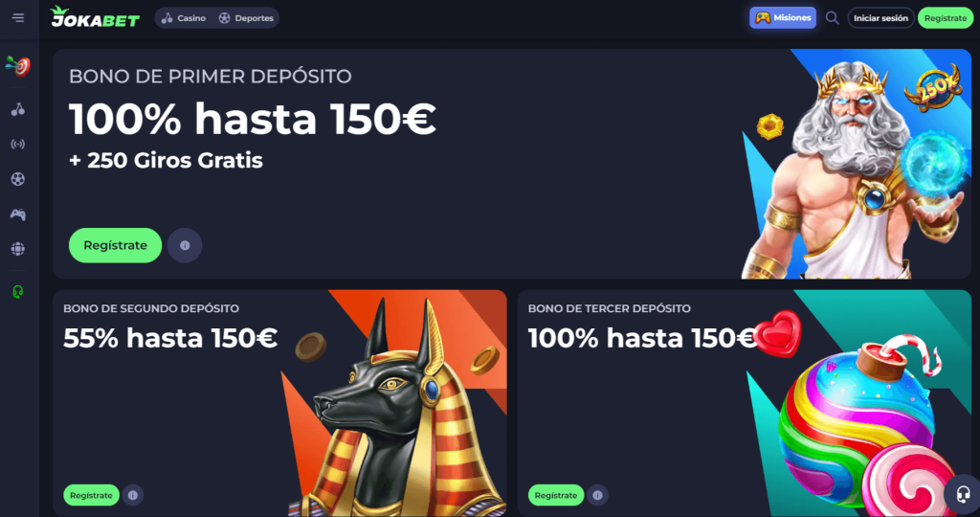
Task: Open the floating live chat headset button
Action: pyautogui.click(x=963, y=494)
